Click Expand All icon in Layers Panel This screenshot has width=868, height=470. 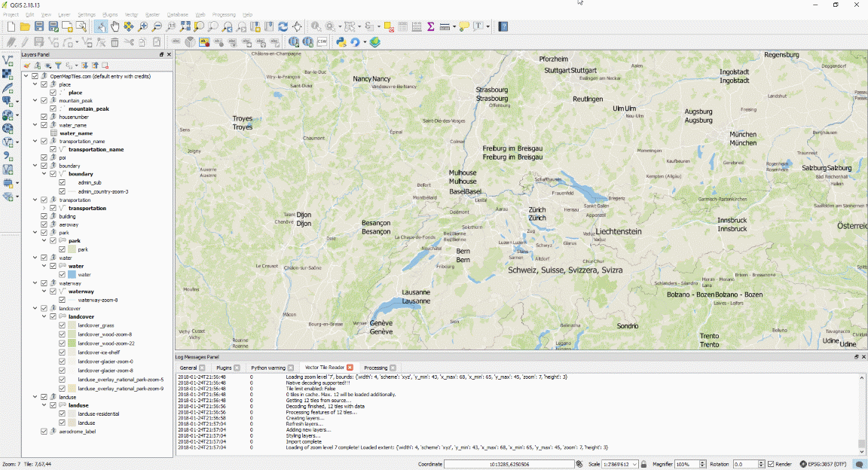pos(84,66)
